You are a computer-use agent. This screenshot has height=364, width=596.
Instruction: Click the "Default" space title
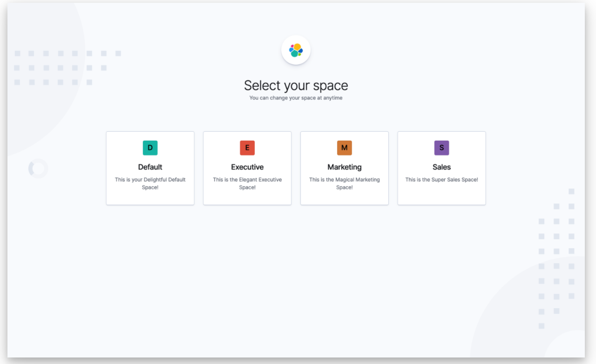click(x=150, y=167)
